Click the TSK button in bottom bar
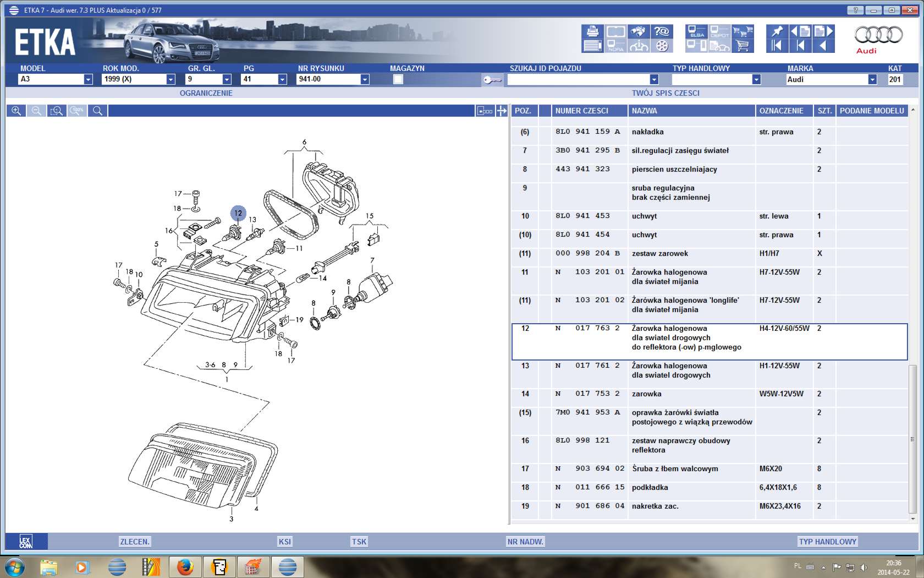The height and width of the screenshot is (578, 924). click(359, 542)
